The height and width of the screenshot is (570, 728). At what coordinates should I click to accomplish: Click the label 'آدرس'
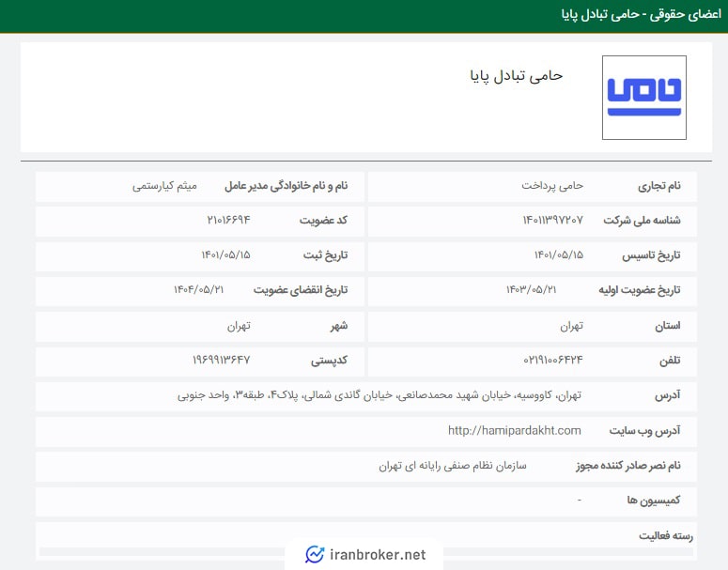pos(668,395)
